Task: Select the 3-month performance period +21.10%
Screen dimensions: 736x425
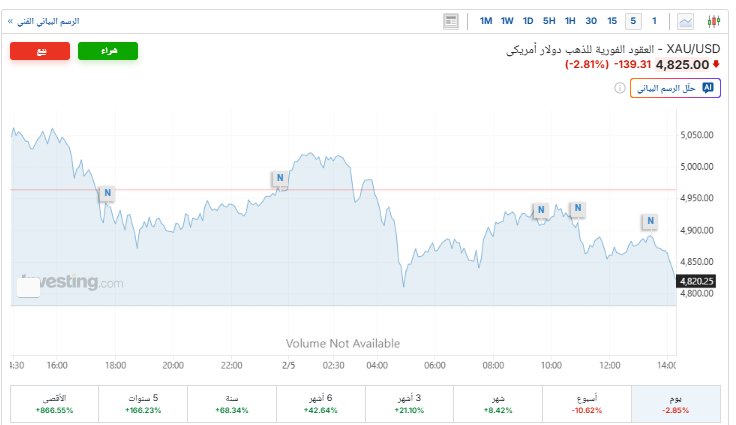Action: point(410,403)
